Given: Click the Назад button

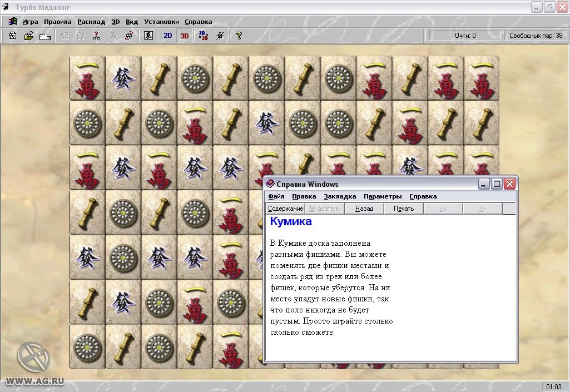Looking at the screenshot, I should pyautogui.click(x=364, y=209).
